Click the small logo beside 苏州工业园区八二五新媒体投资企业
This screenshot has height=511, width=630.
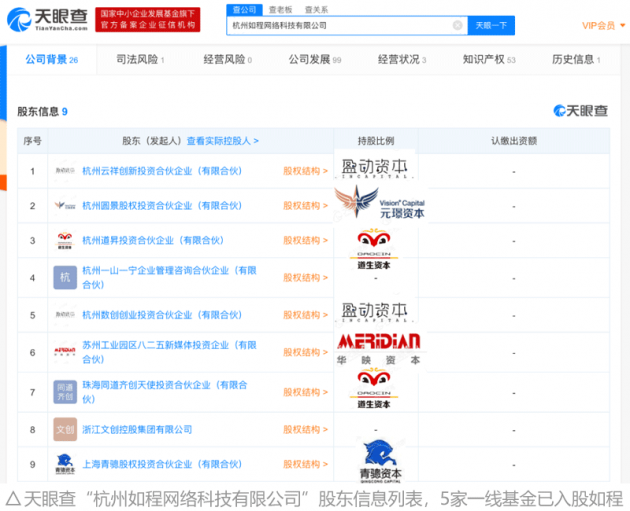coord(65,352)
